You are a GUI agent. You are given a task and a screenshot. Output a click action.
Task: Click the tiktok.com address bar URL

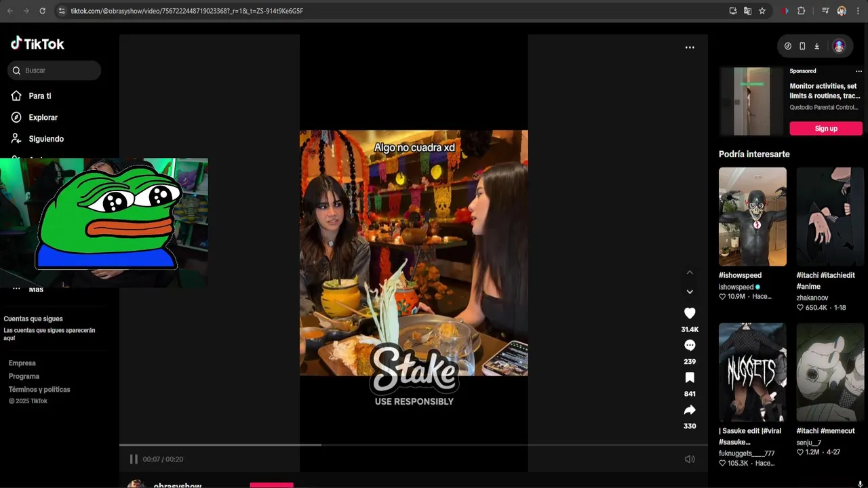186,11
